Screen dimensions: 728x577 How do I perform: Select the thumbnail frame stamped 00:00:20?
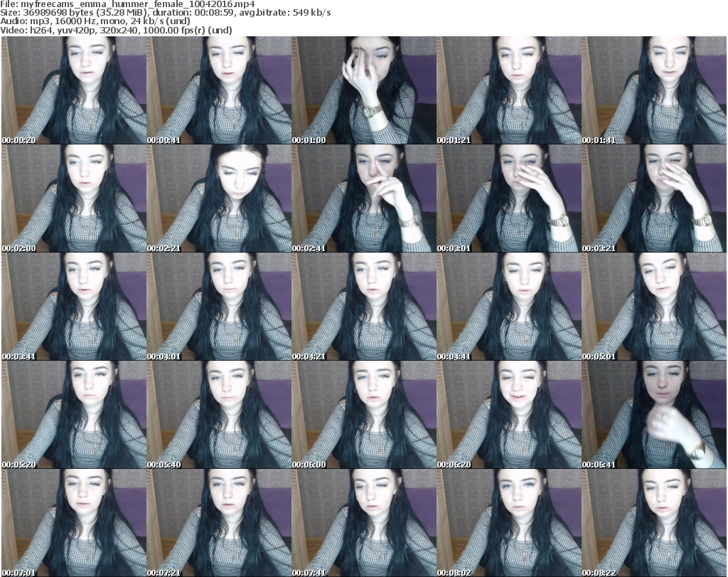(x=74, y=90)
